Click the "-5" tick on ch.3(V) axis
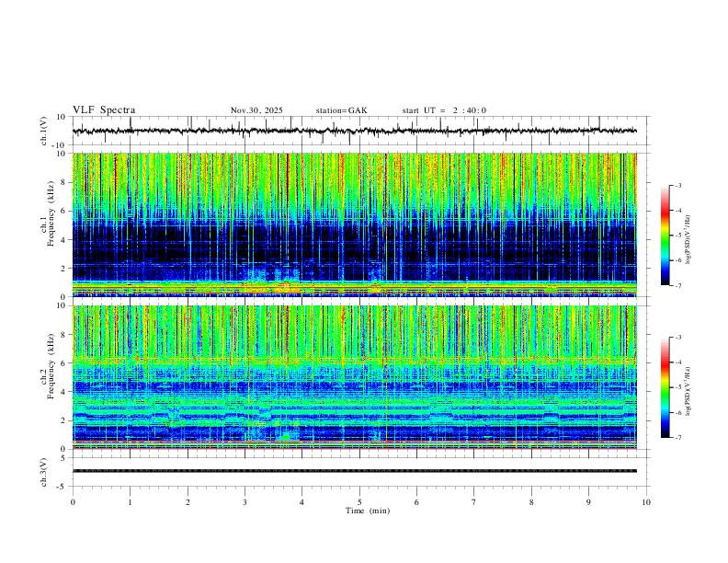Viewport: 728px width, 563px height. coord(63,487)
